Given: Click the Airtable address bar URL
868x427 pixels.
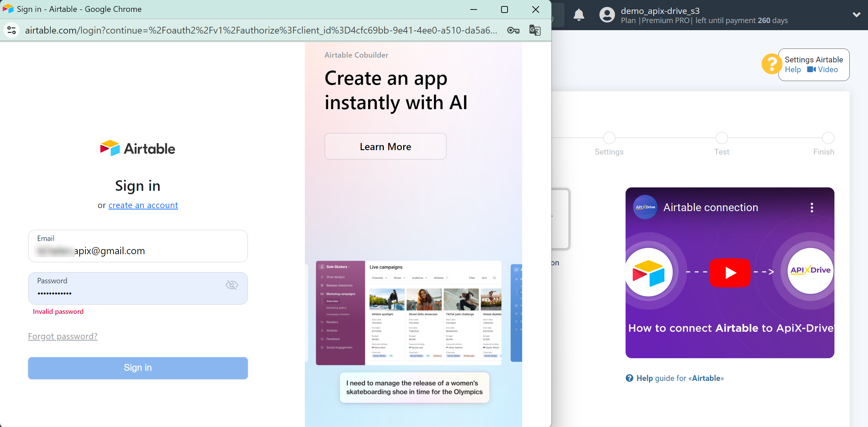Looking at the screenshot, I should [261, 30].
